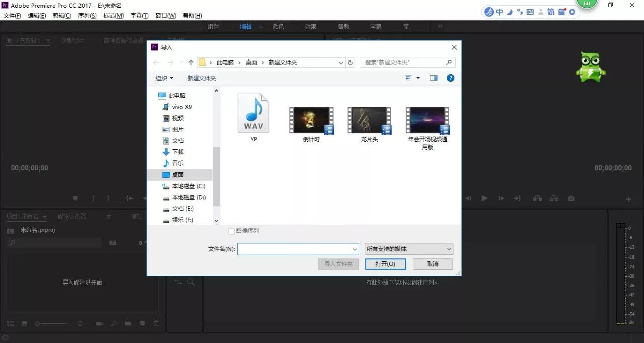Screen dimensions: 644x343
Task: Click the Extract button in Program monitor
Action: [554, 198]
